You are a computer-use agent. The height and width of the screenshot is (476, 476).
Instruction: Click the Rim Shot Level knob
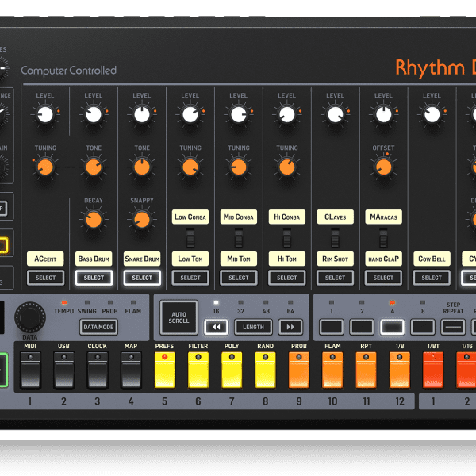tap(335, 115)
